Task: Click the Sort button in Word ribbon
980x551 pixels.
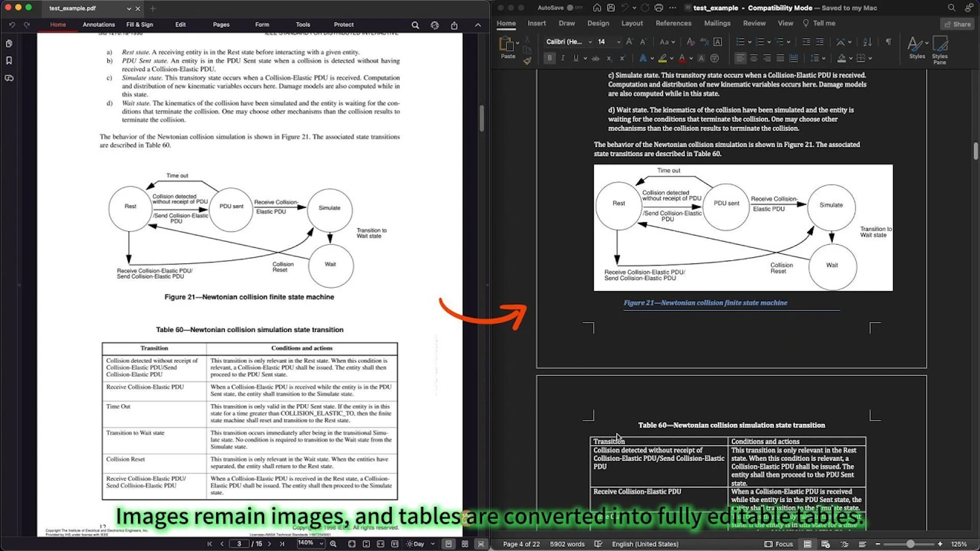Action: [867, 42]
